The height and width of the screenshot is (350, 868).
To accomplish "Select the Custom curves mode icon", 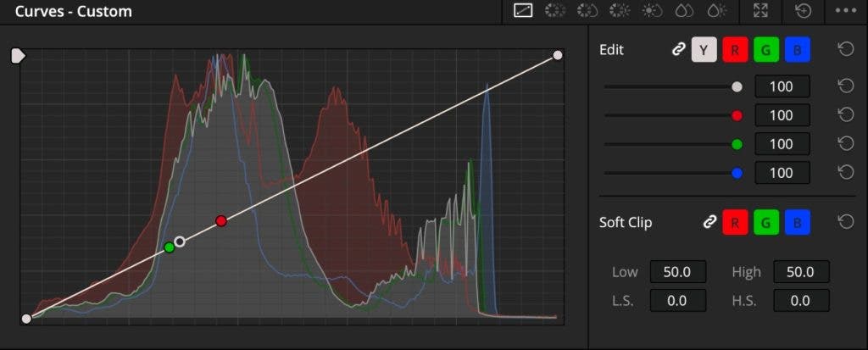I will coord(523,10).
